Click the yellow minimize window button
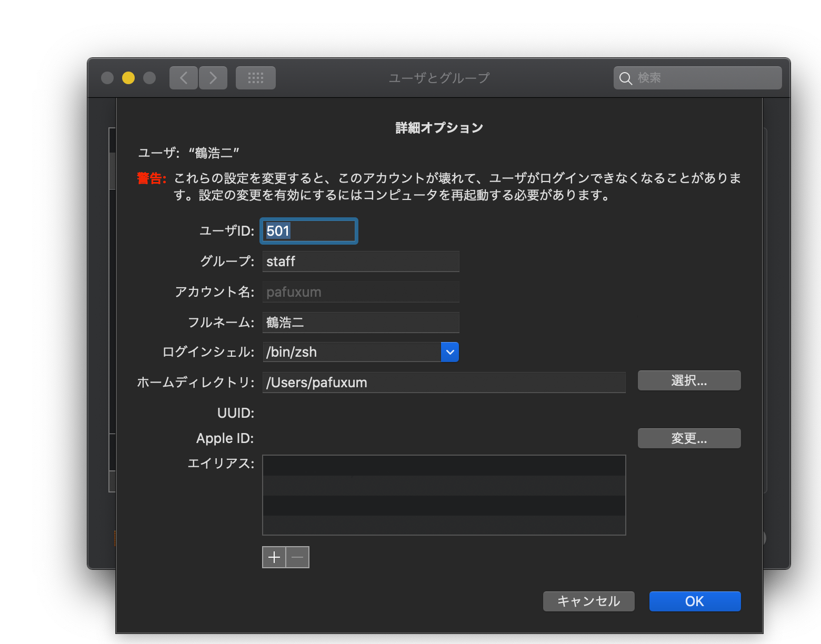 (128, 78)
